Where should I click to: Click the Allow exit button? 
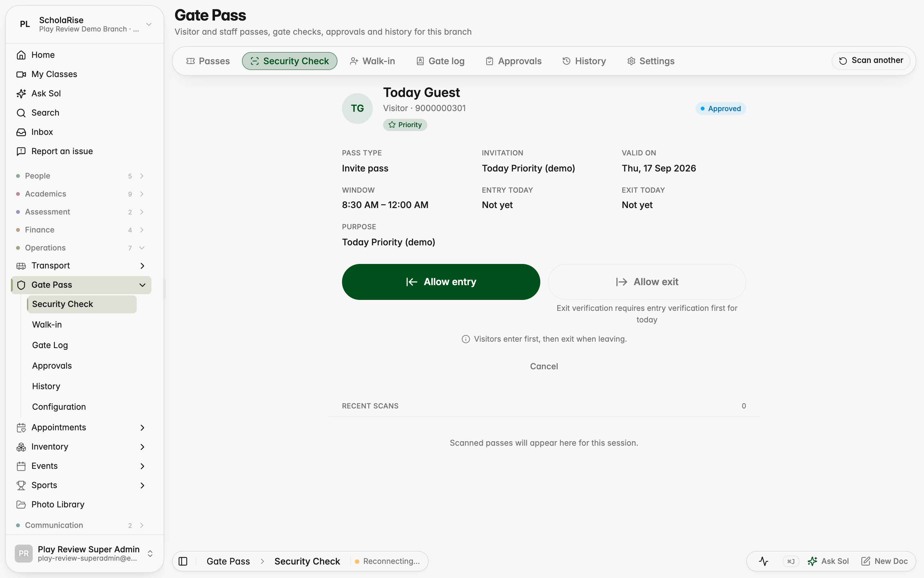(x=647, y=282)
